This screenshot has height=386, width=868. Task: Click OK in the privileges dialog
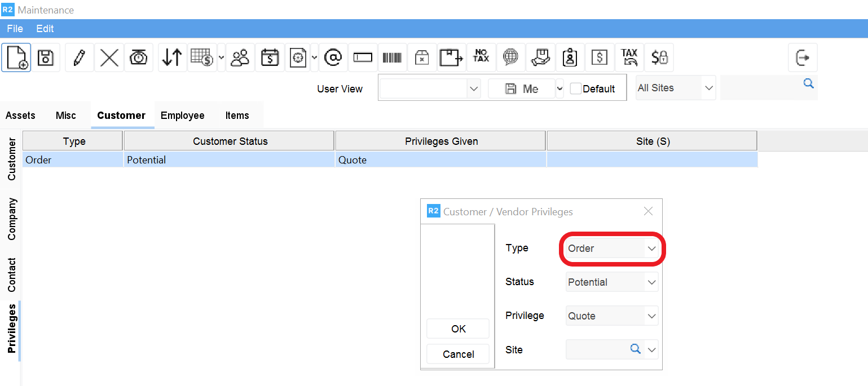pos(458,329)
